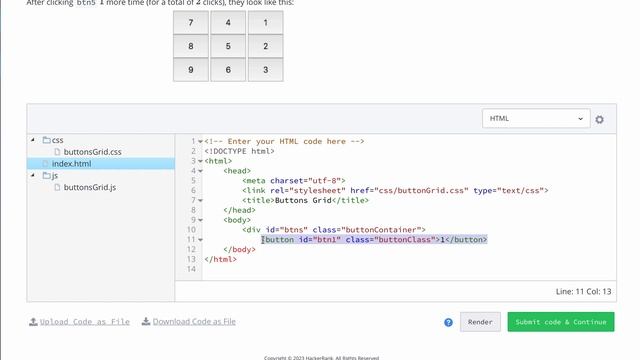640x360 pixels.
Task: Open the editor settings gear icon
Action: click(599, 120)
